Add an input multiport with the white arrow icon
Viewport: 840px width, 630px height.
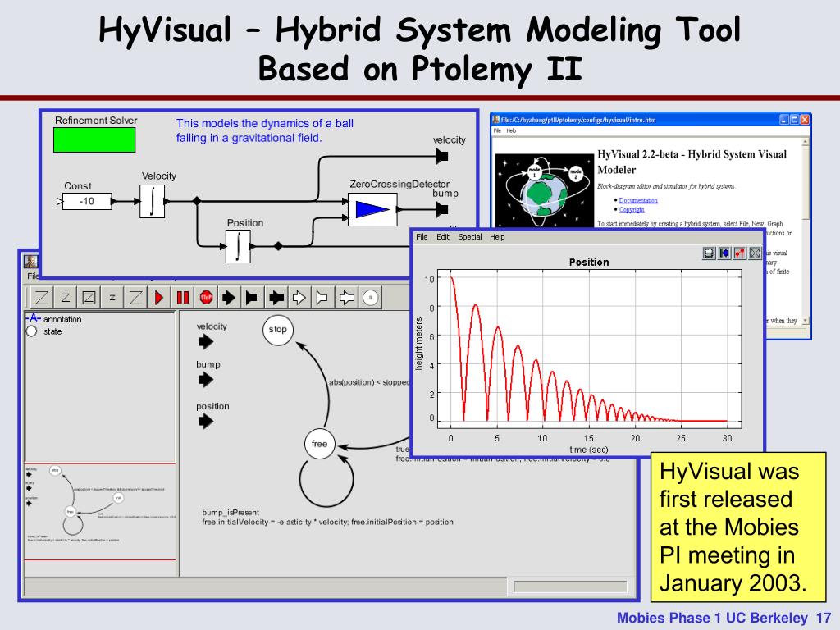[299, 297]
